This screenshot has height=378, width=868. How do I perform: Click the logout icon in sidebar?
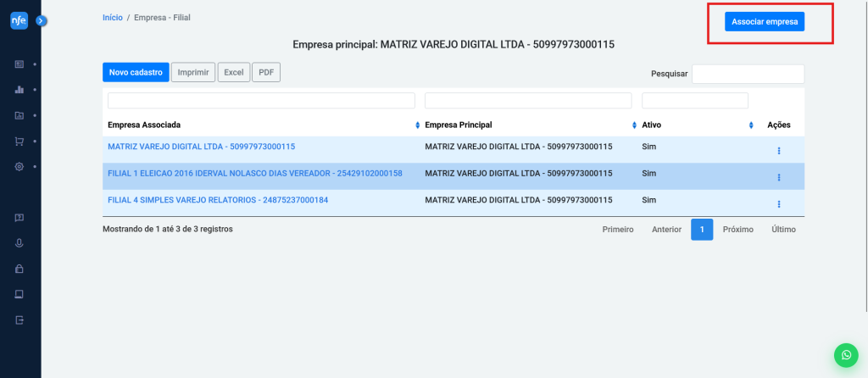click(19, 320)
